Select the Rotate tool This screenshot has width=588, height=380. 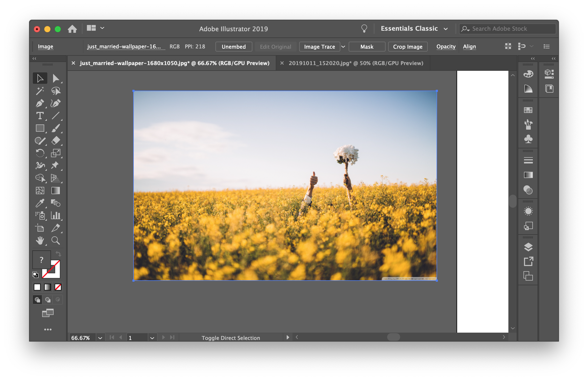click(40, 153)
